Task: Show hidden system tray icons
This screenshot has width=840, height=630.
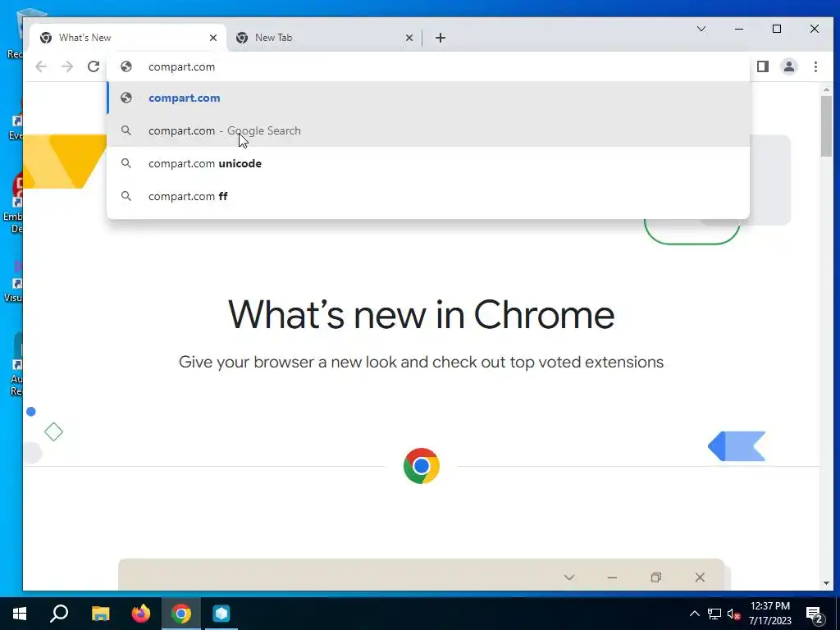Action: (694, 614)
